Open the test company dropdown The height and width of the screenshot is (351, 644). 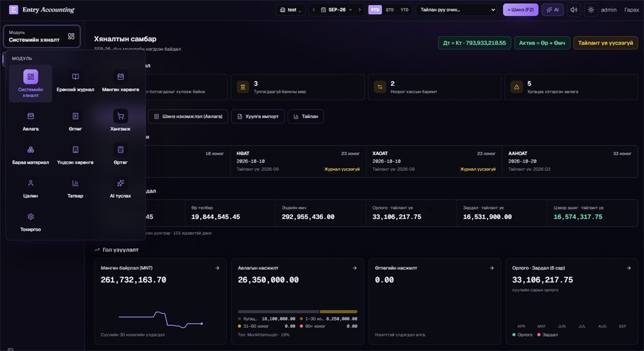[x=290, y=10]
